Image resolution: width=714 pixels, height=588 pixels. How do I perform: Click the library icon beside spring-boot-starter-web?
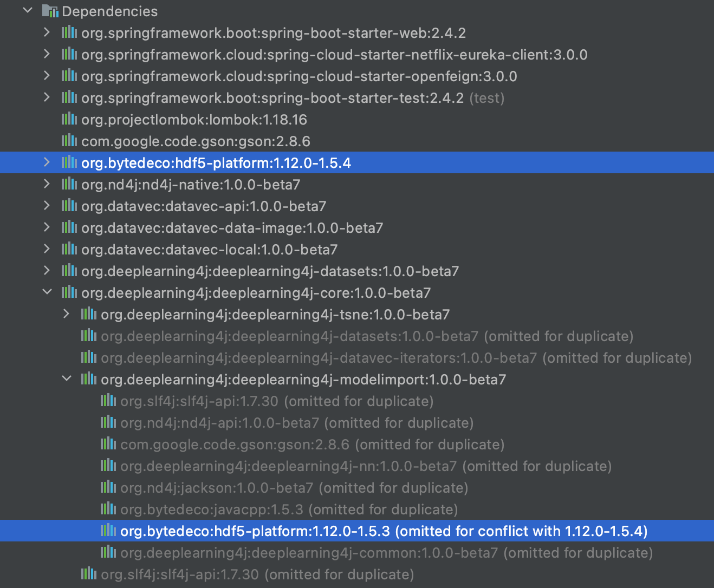[69, 32]
